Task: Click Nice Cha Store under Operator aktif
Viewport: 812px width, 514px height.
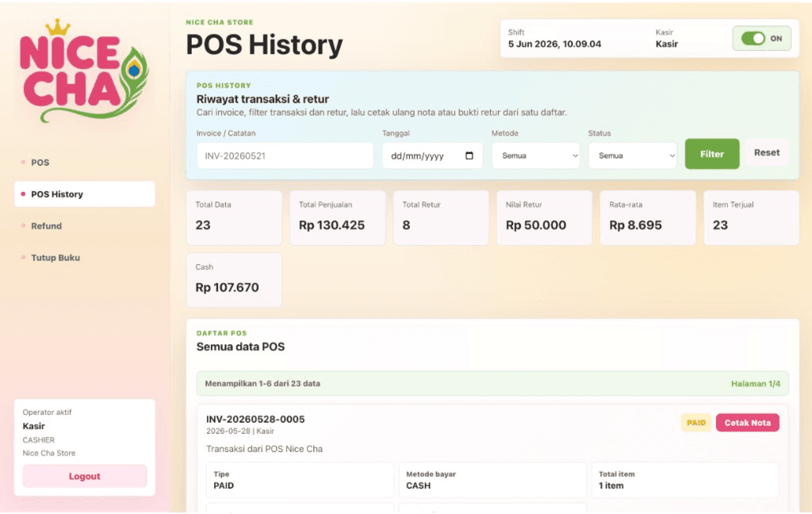Action: click(x=49, y=453)
